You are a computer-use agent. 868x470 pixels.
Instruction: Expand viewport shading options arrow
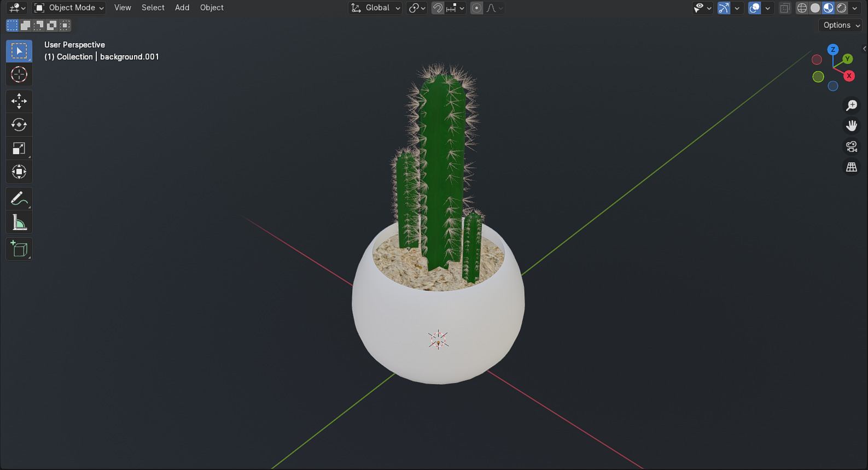click(854, 8)
